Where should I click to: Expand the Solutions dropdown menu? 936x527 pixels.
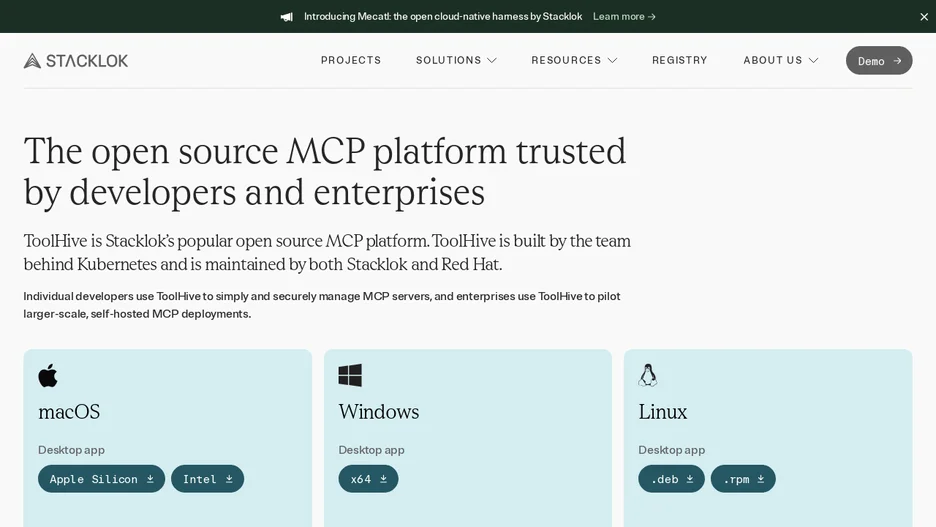(x=456, y=60)
